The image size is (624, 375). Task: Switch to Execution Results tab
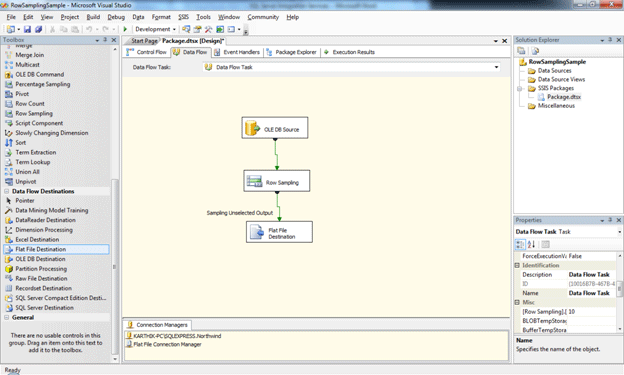[349, 52]
